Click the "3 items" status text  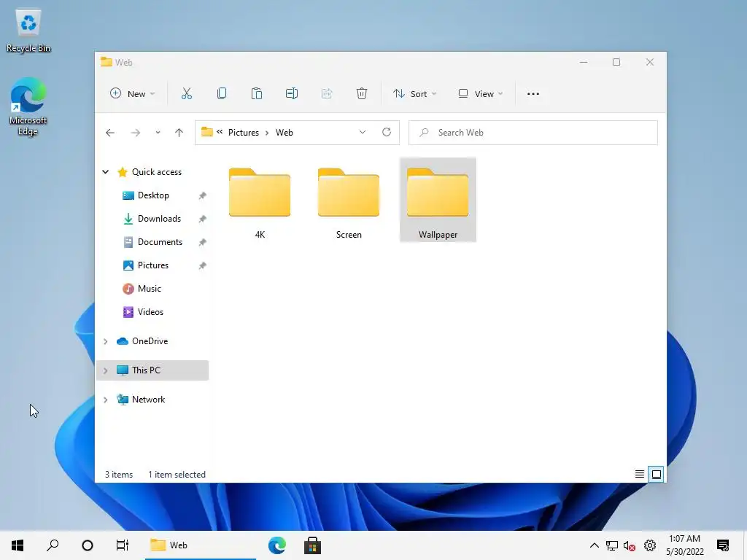pos(119,474)
